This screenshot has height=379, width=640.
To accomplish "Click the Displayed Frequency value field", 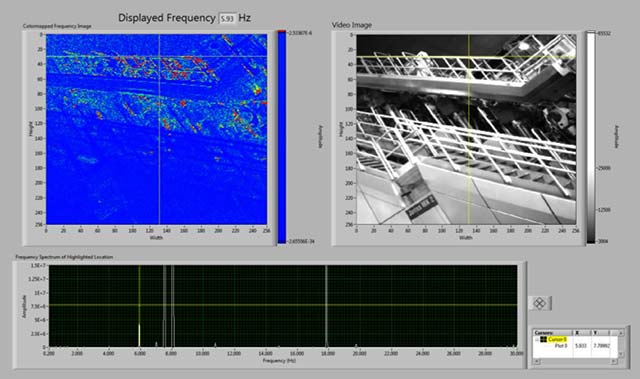I will [227, 19].
